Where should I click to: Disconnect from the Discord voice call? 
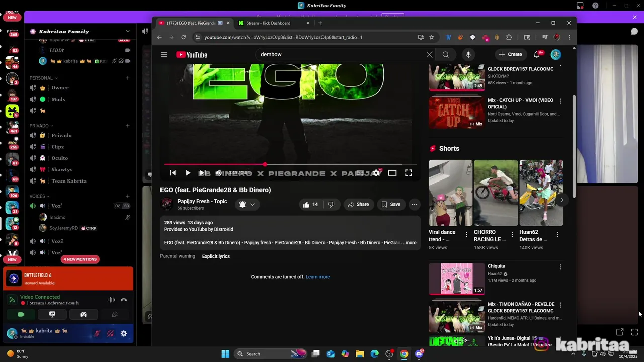click(x=124, y=300)
